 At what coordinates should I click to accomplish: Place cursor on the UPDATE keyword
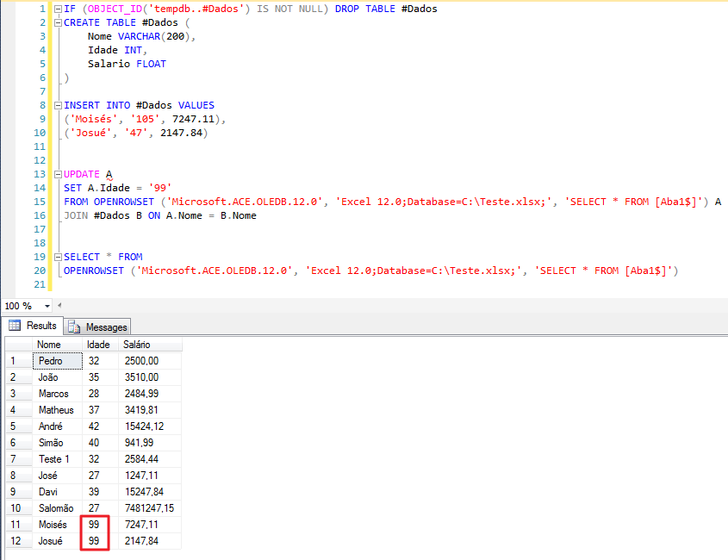(x=82, y=174)
